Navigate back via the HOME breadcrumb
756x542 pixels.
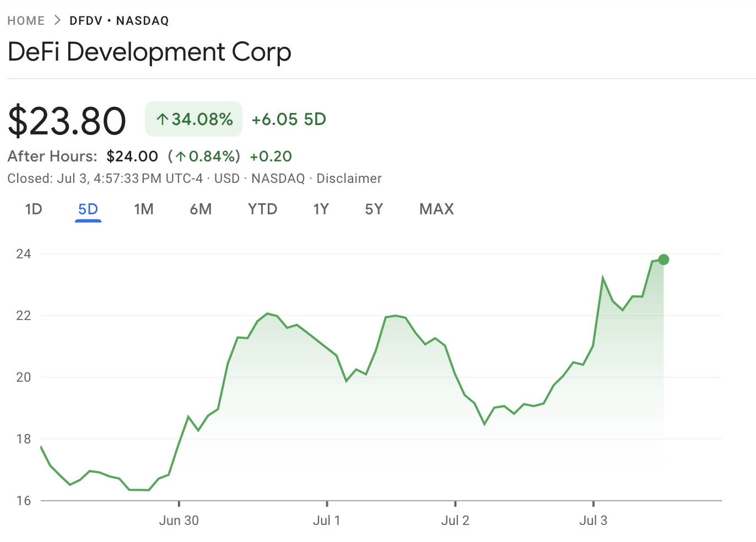26,20
